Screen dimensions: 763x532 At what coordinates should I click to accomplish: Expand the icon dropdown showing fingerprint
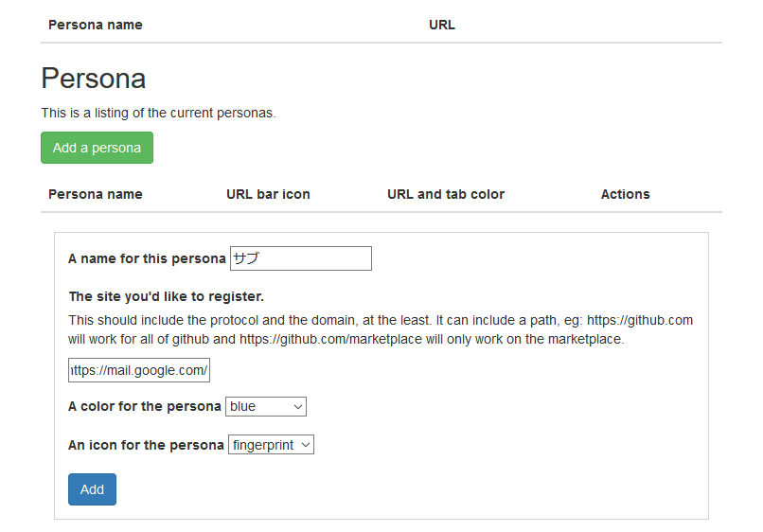pos(271,444)
